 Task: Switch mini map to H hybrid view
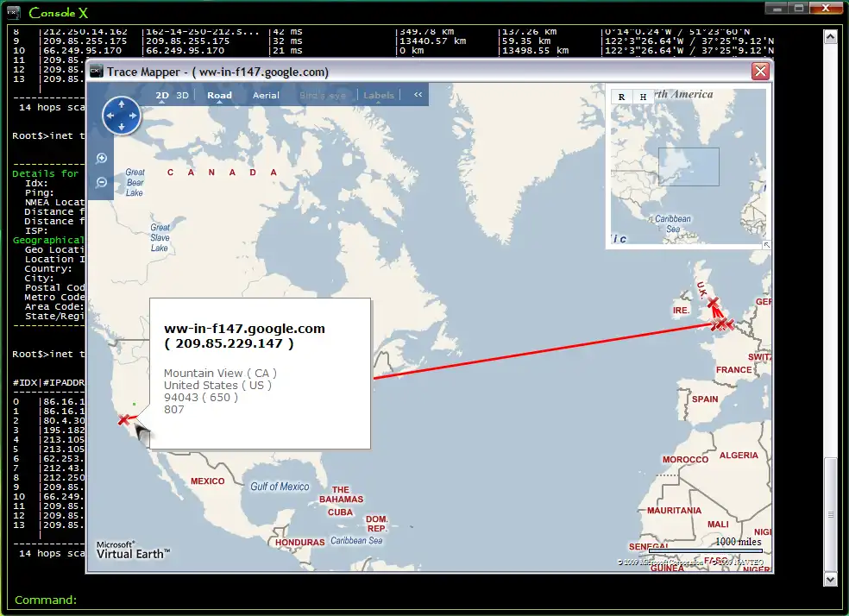tap(643, 97)
